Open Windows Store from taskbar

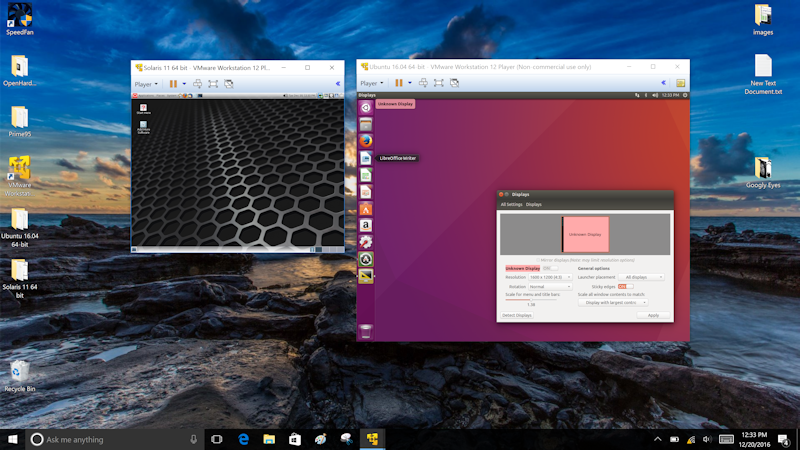tap(295, 439)
